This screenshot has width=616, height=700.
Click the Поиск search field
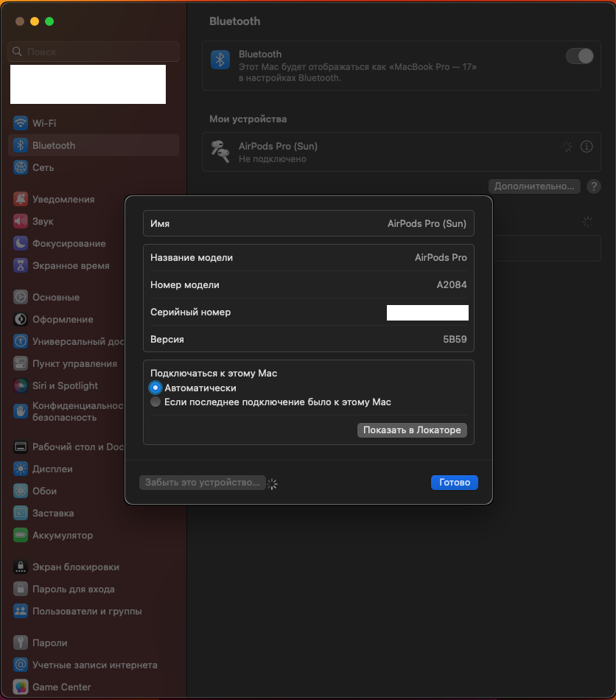94,52
